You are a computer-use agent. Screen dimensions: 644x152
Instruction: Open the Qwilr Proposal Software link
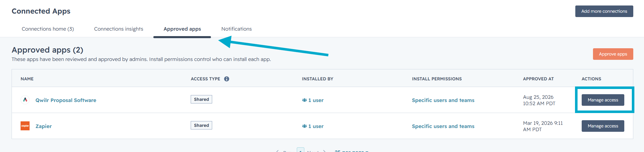point(66,100)
